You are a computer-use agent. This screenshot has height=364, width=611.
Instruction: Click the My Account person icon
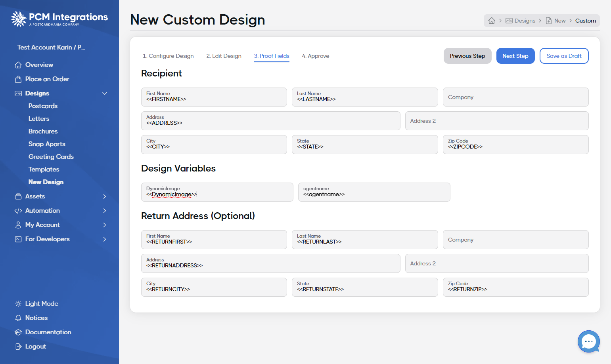[x=18, y=225]
